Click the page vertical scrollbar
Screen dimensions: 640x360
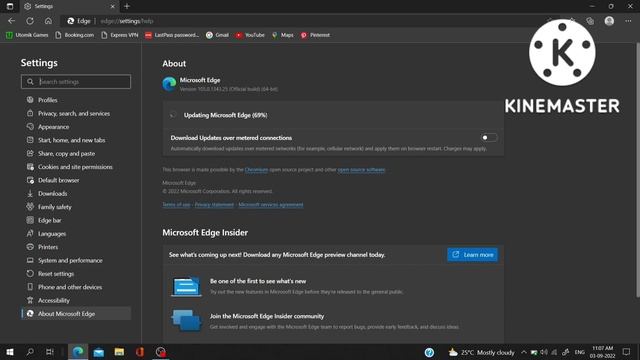click(637, 169)
